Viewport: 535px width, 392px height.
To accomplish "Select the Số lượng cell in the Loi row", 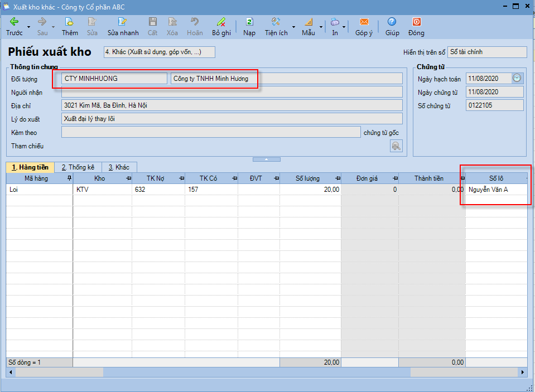I will (311, 190).
